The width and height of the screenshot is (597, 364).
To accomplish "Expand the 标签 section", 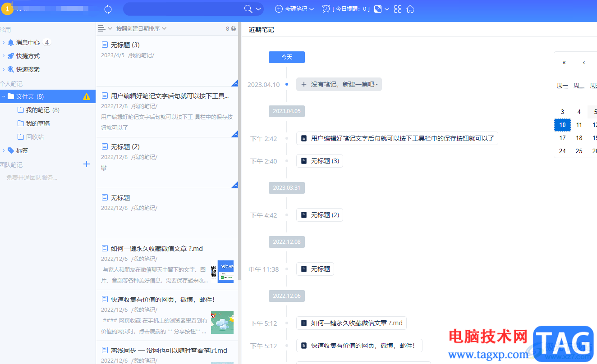I will pyautogui.click(x=4, y=150).
